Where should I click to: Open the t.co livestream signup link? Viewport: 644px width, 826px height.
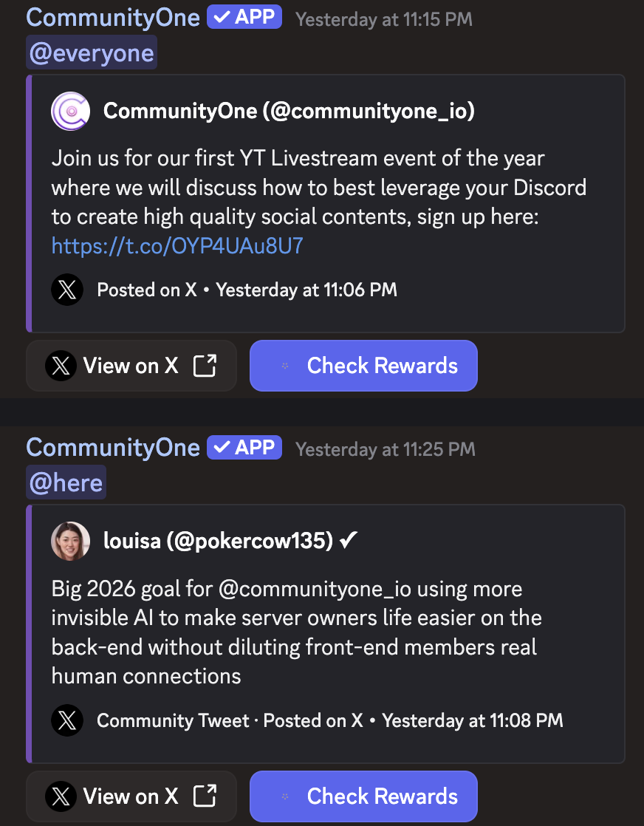point(177,245)
